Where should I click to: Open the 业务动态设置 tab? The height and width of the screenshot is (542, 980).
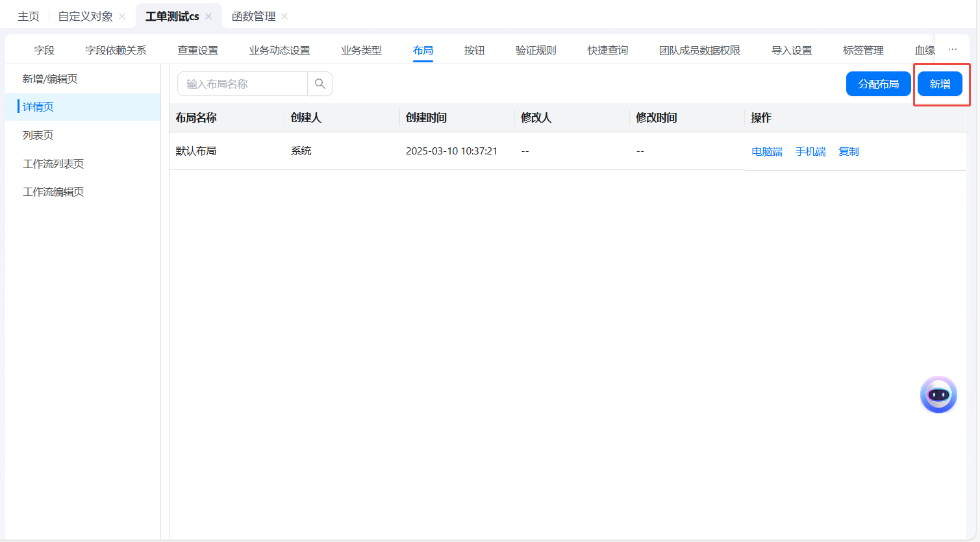click(279, 50)
